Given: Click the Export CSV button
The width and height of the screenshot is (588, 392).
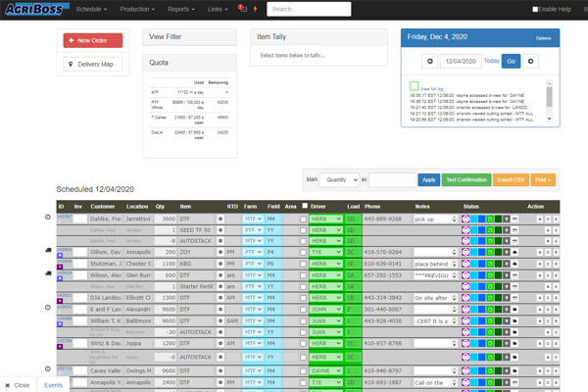Looking at the screenshot, I should (511, 179).
